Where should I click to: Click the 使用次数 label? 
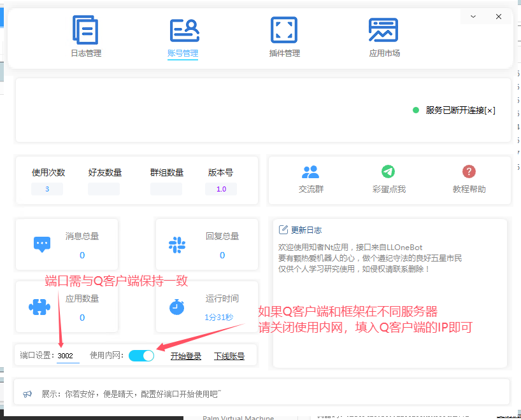pos(48,172)
